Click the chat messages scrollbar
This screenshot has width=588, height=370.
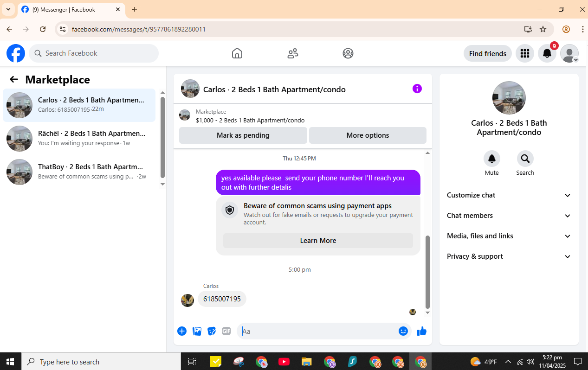428,272
